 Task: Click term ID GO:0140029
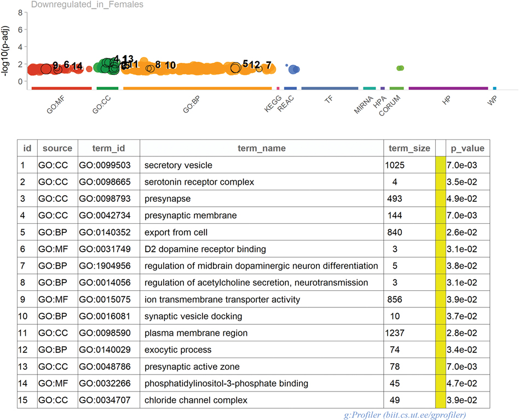[105, 349]
